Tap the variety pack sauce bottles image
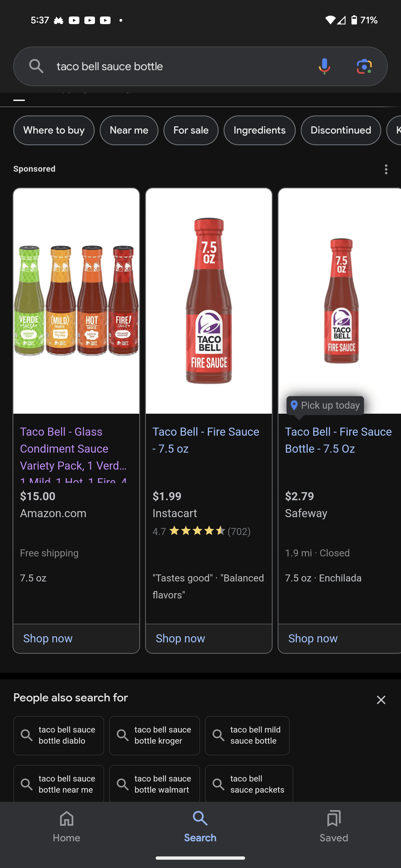Viewport: 401px width, 868px height. [x=76, y=300]
